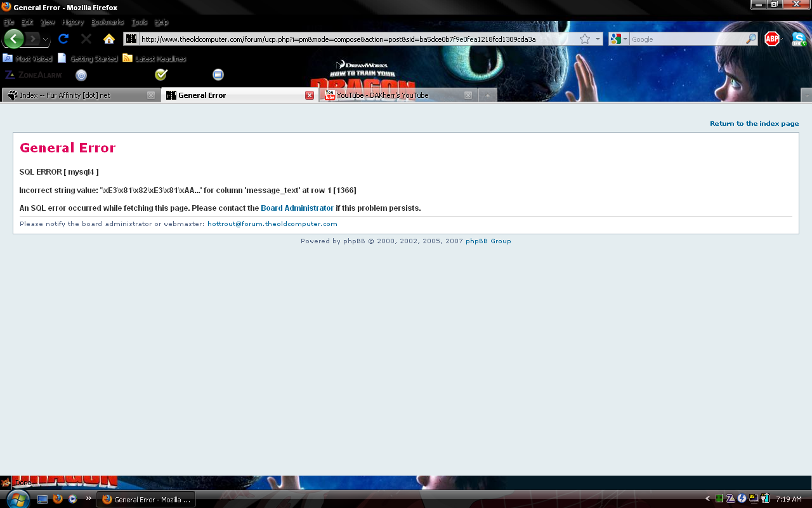812x508 pixels.
Task: Open the Adblock Plus ABP icon
Action: coord(771,39)
